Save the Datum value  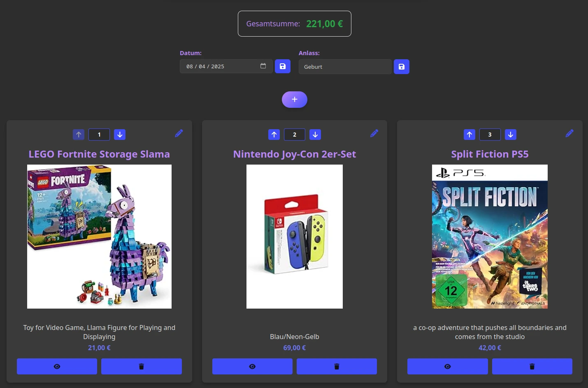click(283, 66)
